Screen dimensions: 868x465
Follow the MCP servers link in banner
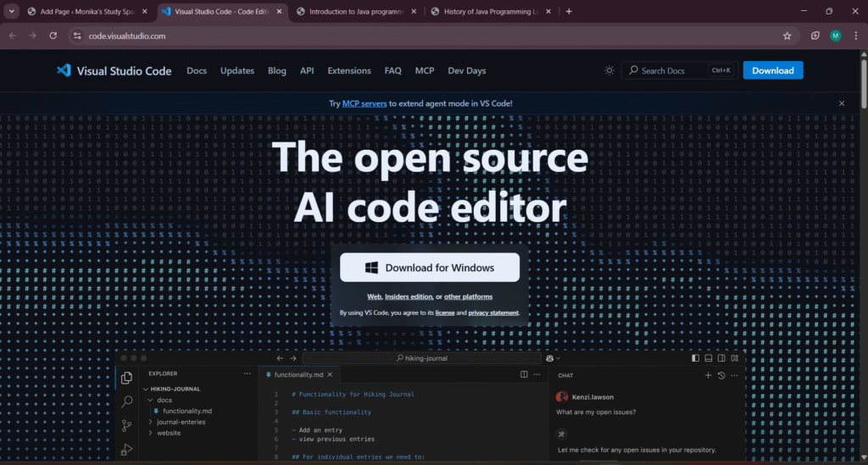[364, 103]
